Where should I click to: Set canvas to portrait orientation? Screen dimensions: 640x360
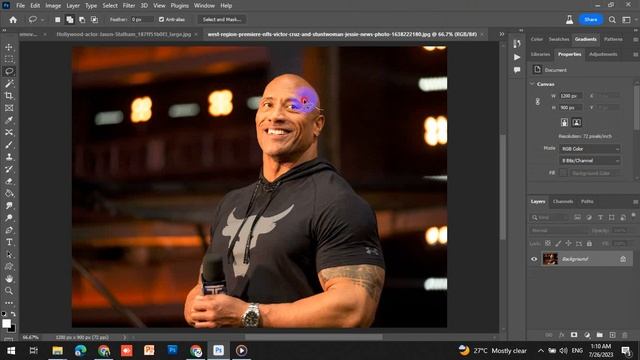tap(564, 122)
